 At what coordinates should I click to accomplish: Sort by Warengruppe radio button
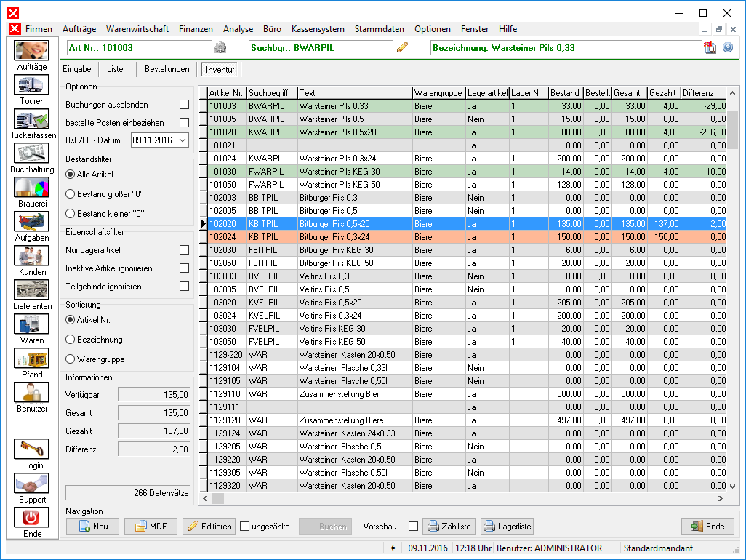click(71, 359)
